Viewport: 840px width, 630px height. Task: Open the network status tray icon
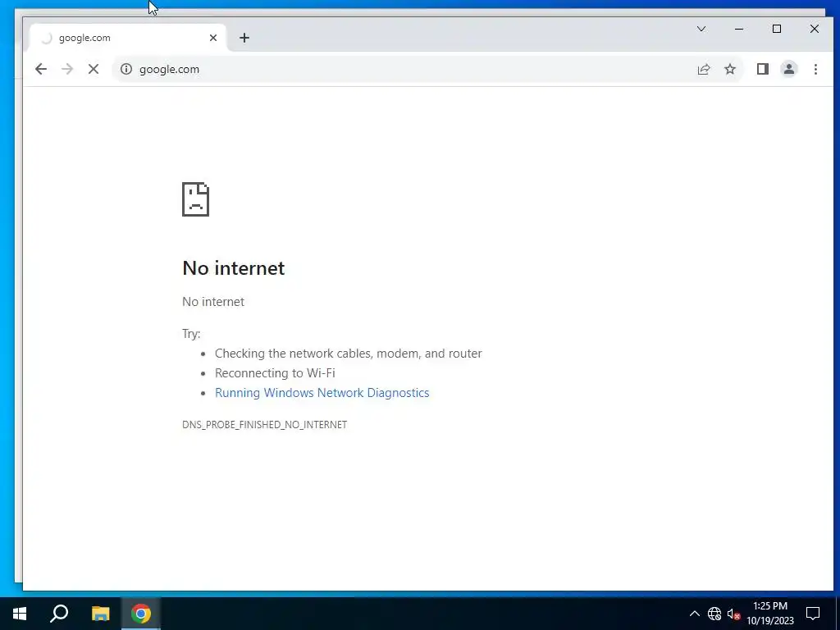click(714, 614)
